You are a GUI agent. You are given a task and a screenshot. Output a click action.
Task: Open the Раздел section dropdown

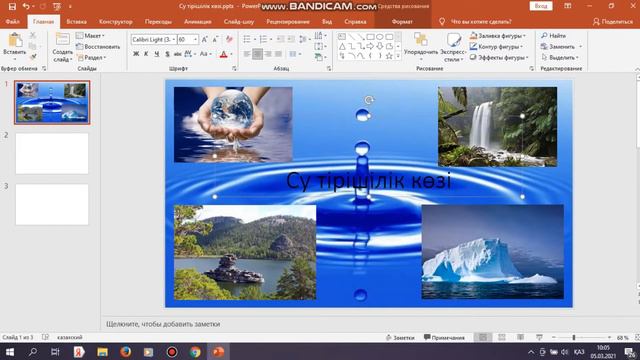[92, 58]
